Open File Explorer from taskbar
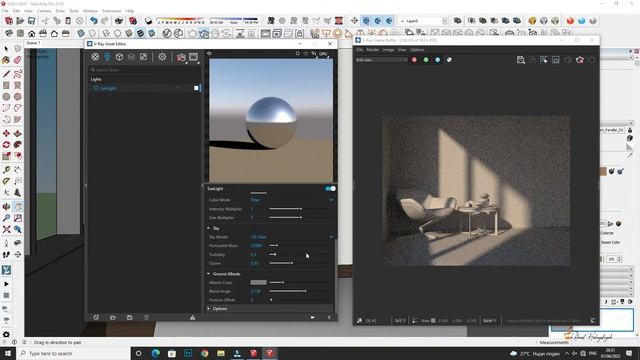640x360 pixels. pyautogui.click(x=221, y=353)
